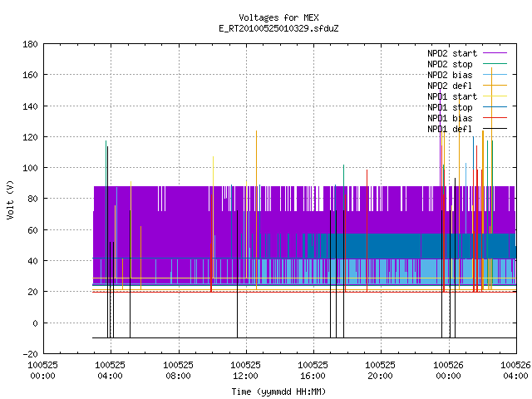532x399 pixels.
Task: Click the black NPD1 defl legend line
Action: click(495, 129)
